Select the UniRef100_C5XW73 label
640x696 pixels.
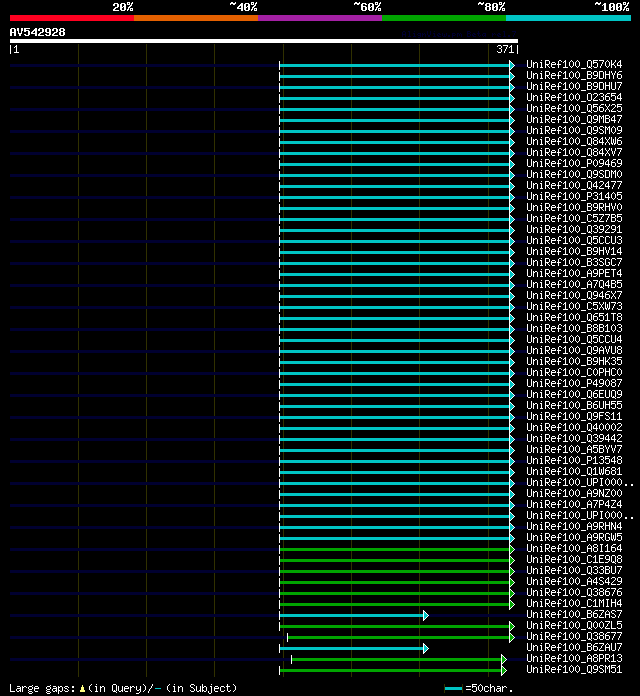click(x=574, y=306)
